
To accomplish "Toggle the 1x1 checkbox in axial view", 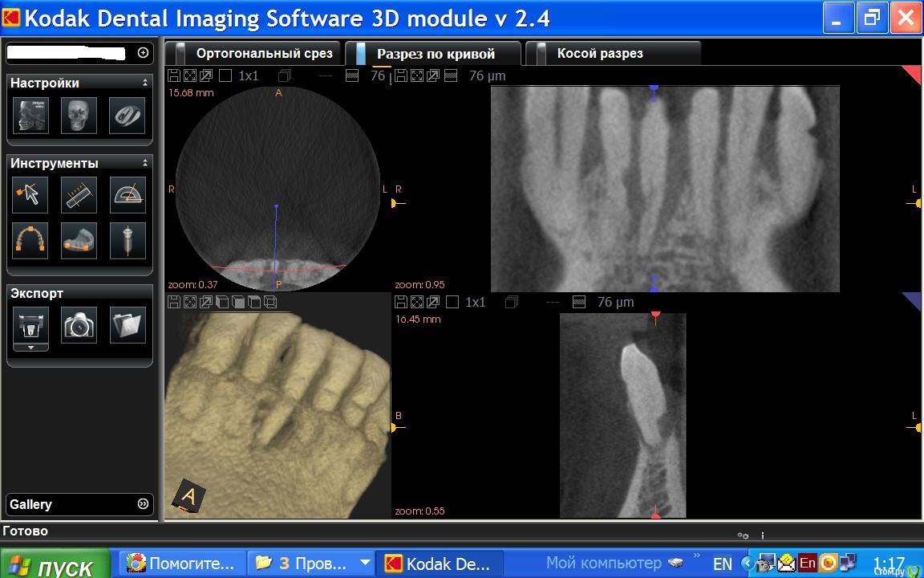I will click(x=225, y=75).
